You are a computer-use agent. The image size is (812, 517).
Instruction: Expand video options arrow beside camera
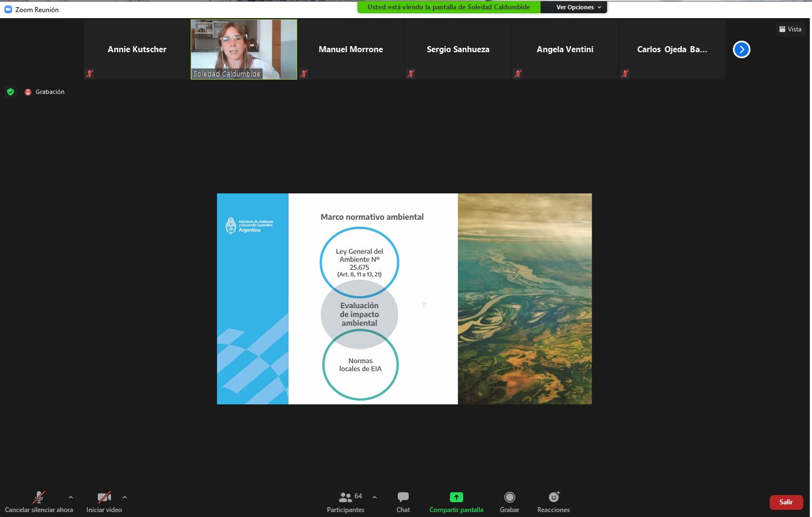tap(125, 497)
